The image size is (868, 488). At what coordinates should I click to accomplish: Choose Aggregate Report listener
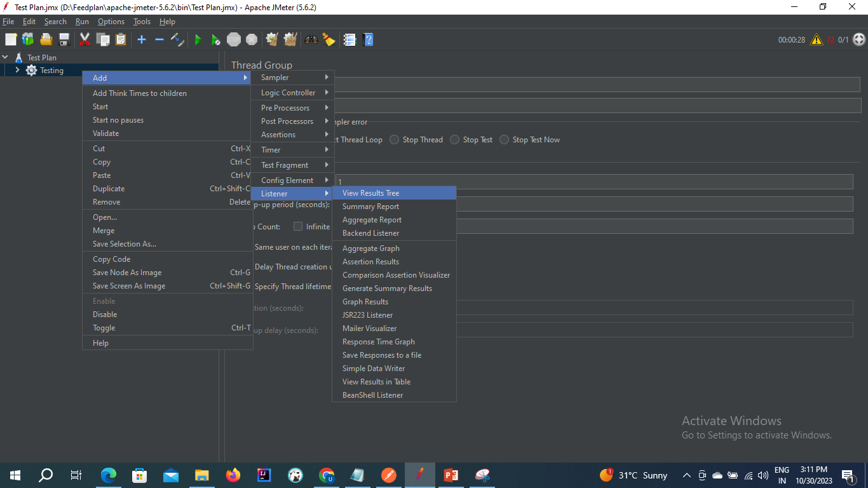[394, 220]
